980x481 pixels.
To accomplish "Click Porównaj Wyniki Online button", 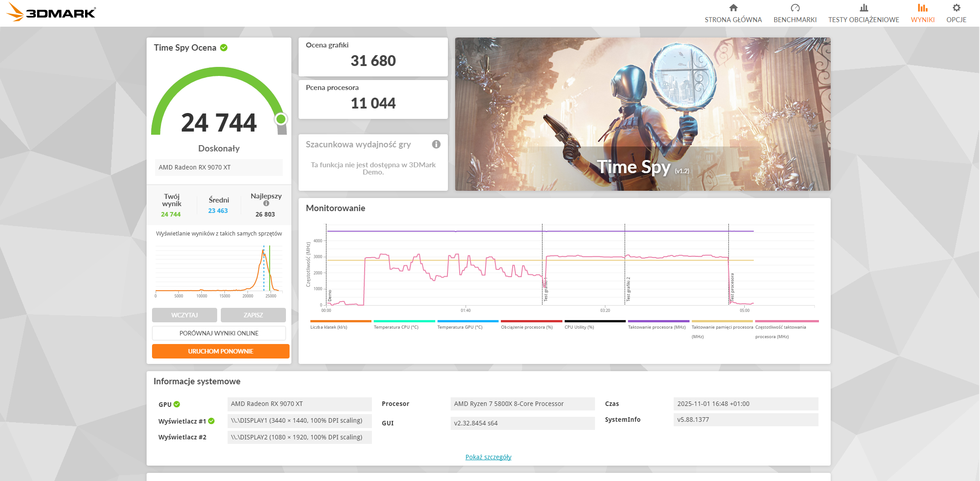I will click(219, 333).
